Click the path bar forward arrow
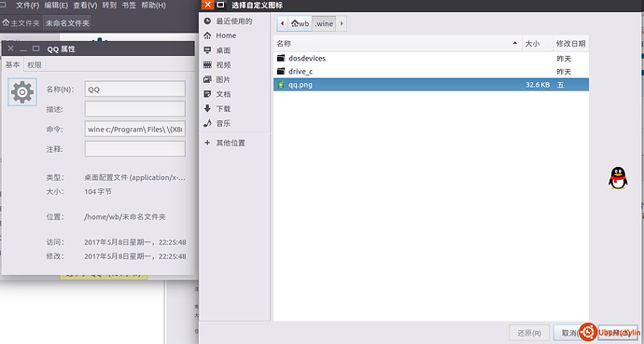This screenshot has height=344, width=644. (342, 24)
